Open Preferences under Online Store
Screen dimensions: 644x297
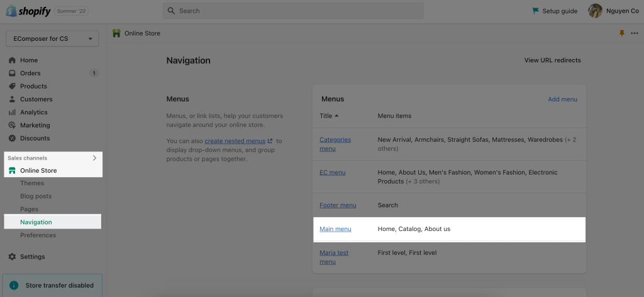[38, 235]
